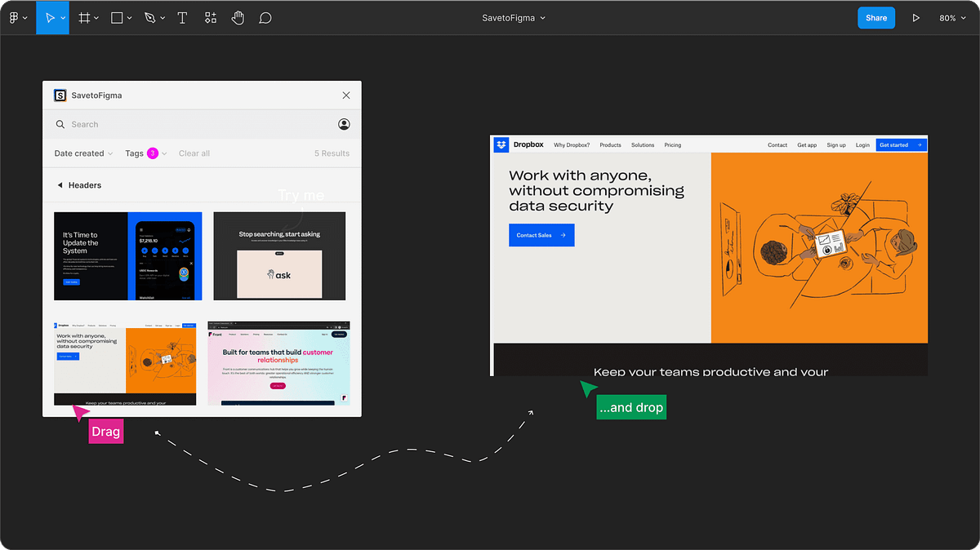Open the Figma main menu
The width and height of the screenshot is (980, 550).
tap(15, 17)
